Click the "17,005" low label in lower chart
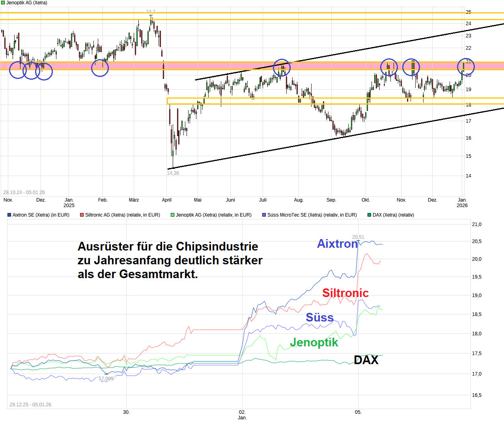This screenshot has height=430, width=504. pyautogui.click(x=106, y=378)
